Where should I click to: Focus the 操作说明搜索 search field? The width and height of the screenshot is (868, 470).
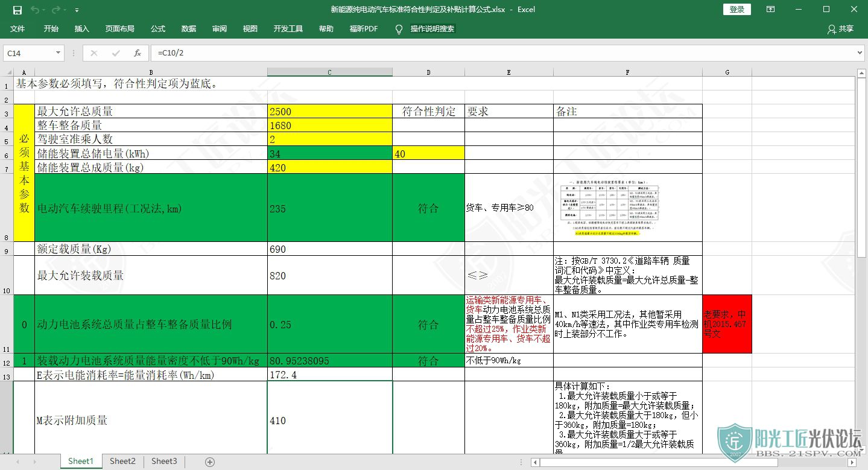coord(432,29)
